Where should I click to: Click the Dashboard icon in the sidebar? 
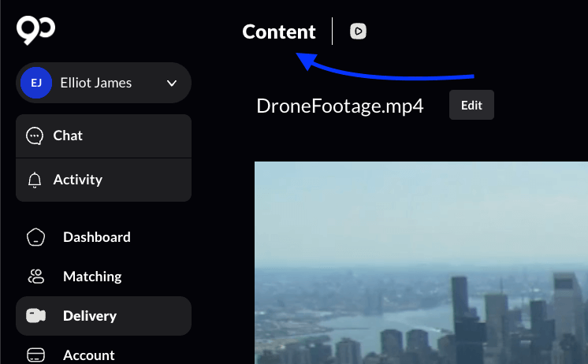(35, 237)
